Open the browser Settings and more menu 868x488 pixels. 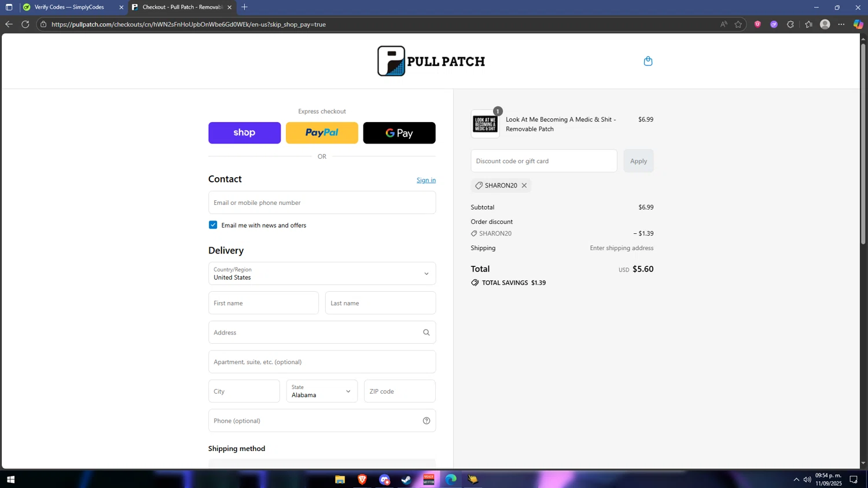point(841,24)
